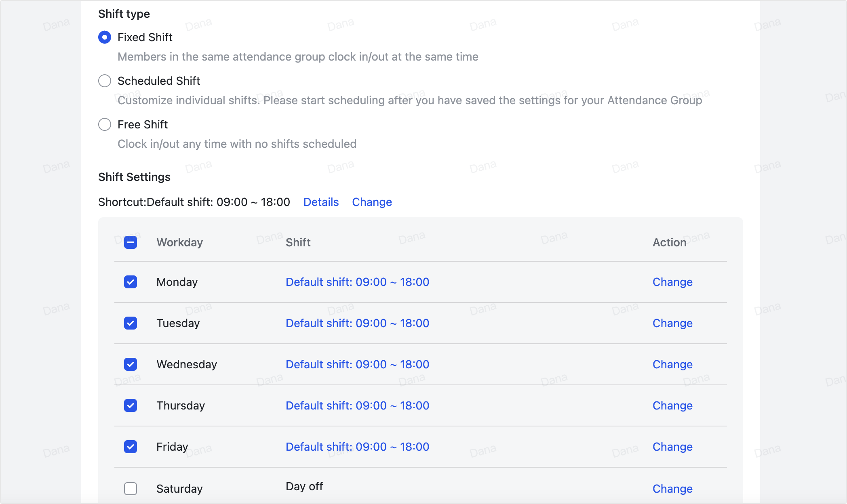Click the 'Friday' row label

coord(172,447)
